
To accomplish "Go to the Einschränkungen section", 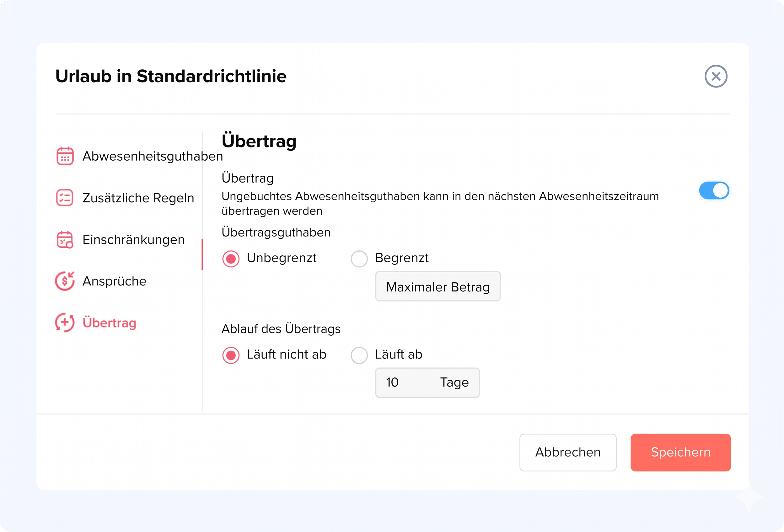I will (134, 240).
